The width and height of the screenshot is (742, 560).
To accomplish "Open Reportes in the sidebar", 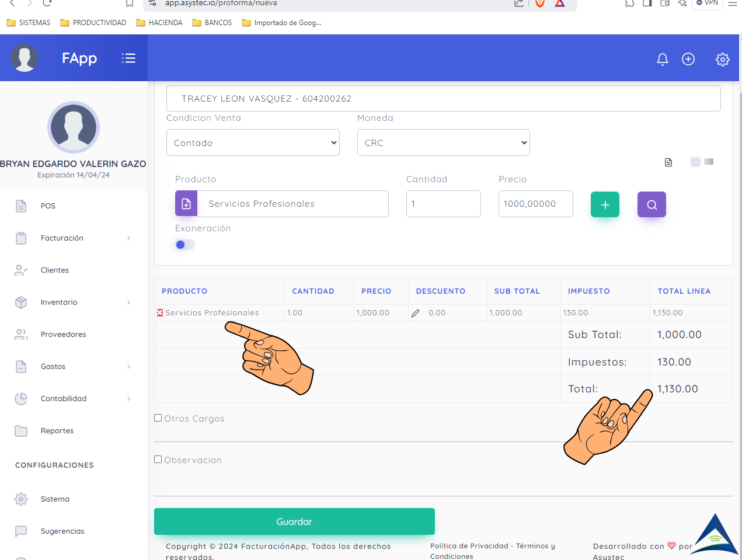I will (x=57, y=431).
